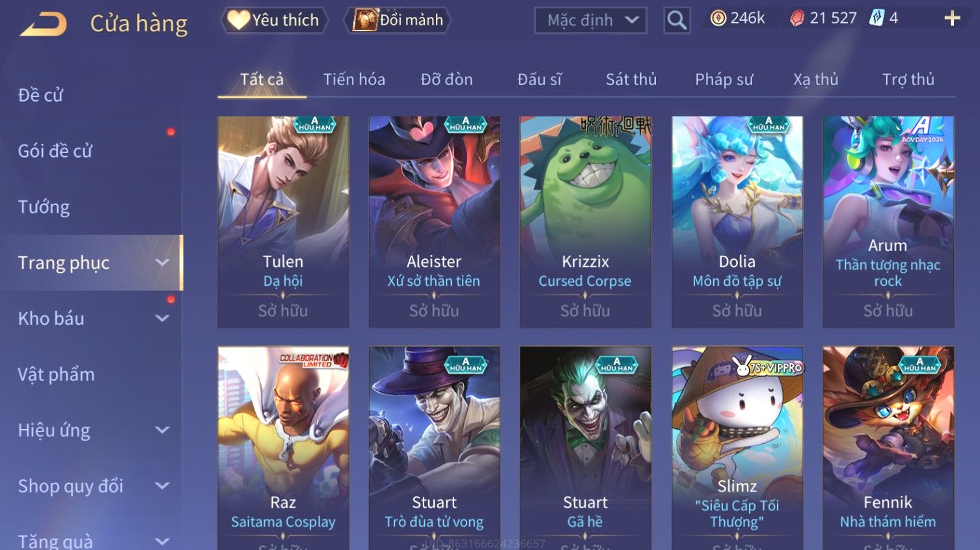Open the search magnifier icon

[x=677, y=21]
